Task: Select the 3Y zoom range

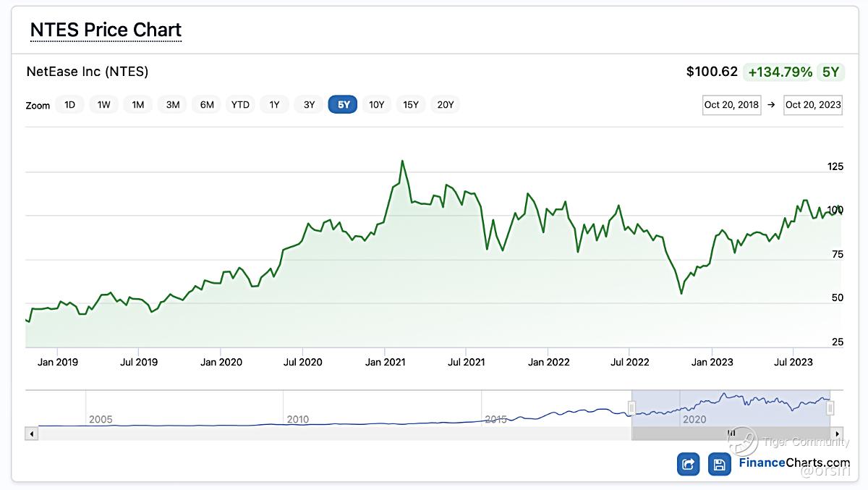Action: (x=309, y=104)
